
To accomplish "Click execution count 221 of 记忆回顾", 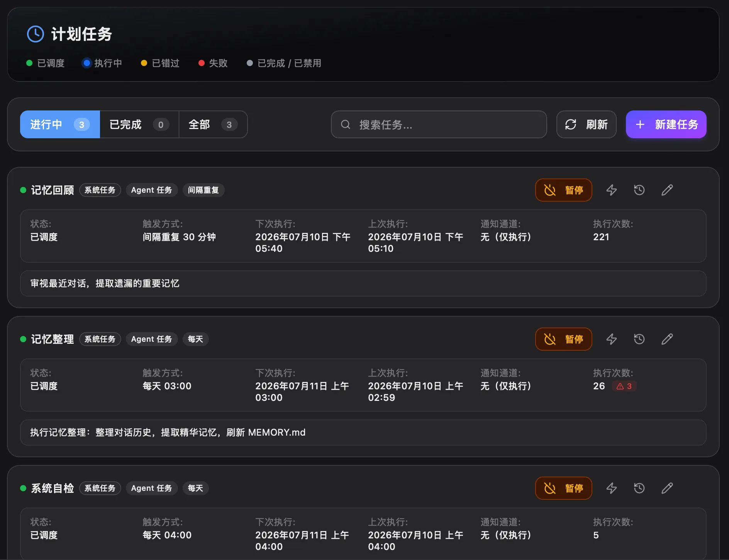I will tap(601, 237).
